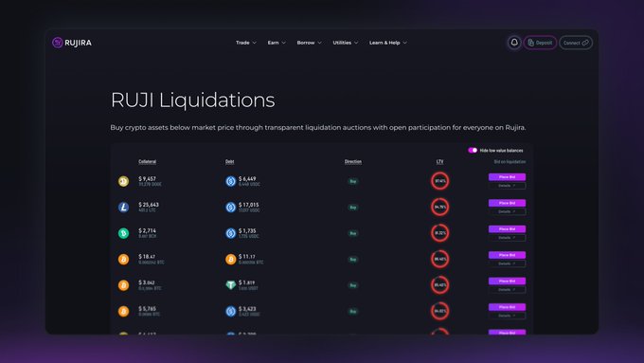
Task: Sort by the Collateral column header
Action: [x=147, y=161]
